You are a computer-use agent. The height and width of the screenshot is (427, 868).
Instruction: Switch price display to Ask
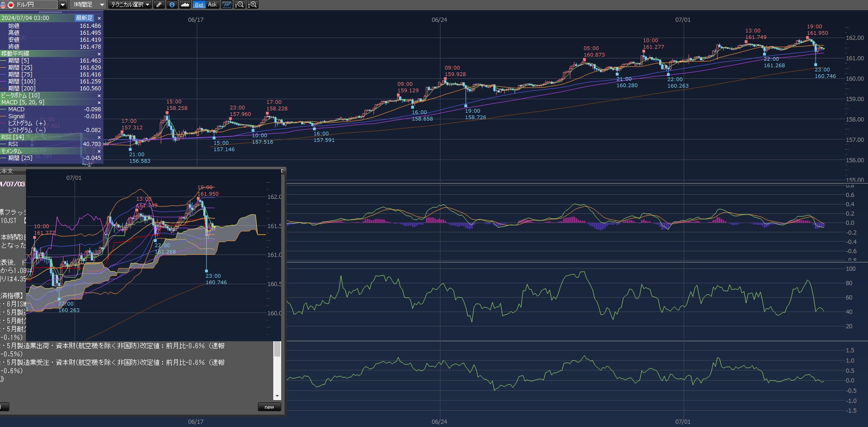212,5
